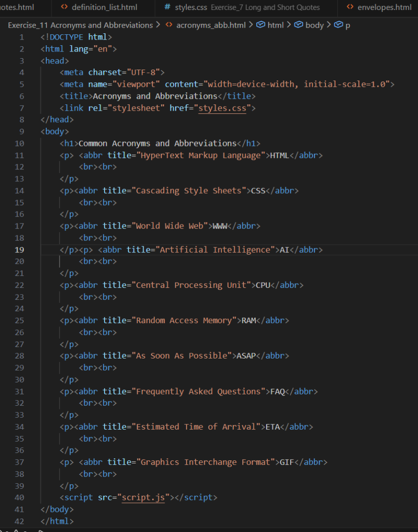Open the body breadcrumb symbol list
Image resolution: width=418 pixels, height=532 pixels.
tap(315, 25)
